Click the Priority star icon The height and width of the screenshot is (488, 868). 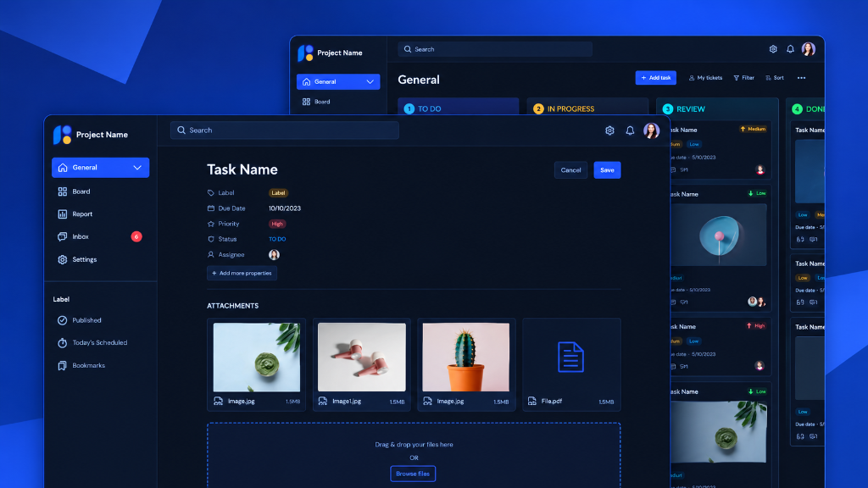pos(211,224)
